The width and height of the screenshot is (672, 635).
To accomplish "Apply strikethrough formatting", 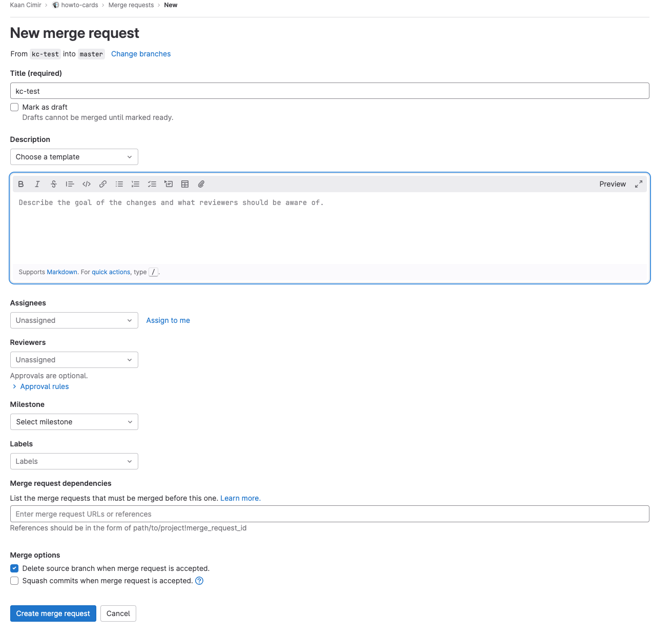I will coord(54,184).
